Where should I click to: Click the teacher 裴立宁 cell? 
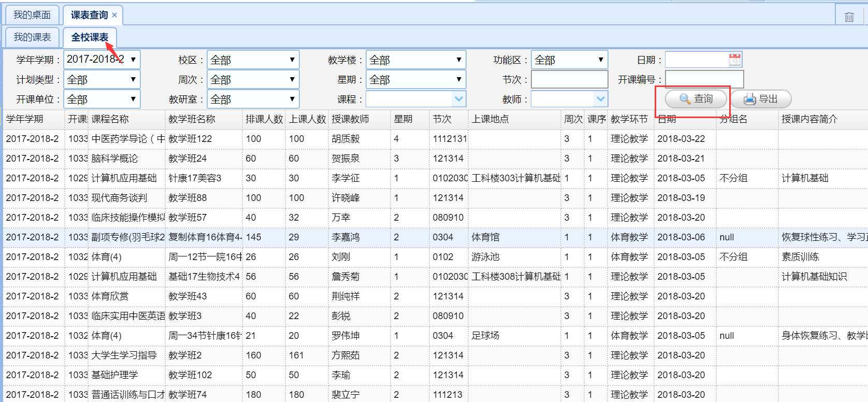coord(359,394)
